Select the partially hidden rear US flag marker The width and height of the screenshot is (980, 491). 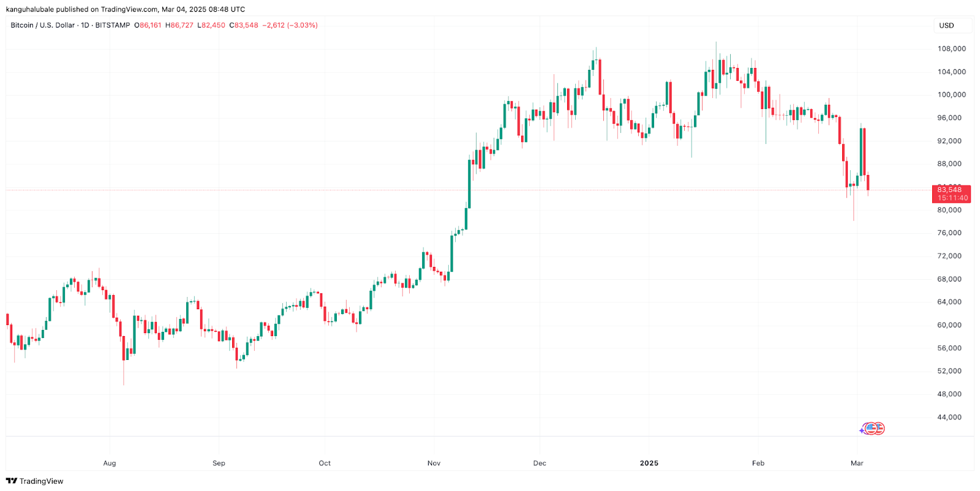[880, 429]
